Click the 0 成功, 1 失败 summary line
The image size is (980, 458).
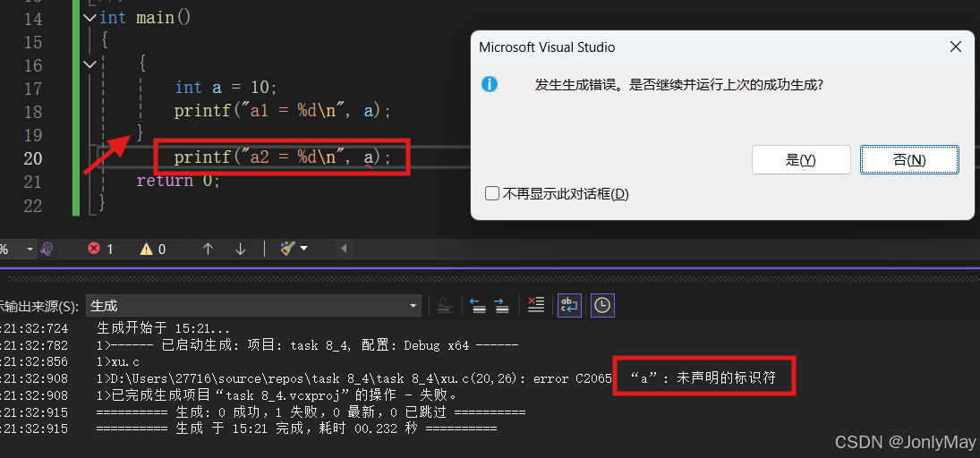tap(311, 412)
